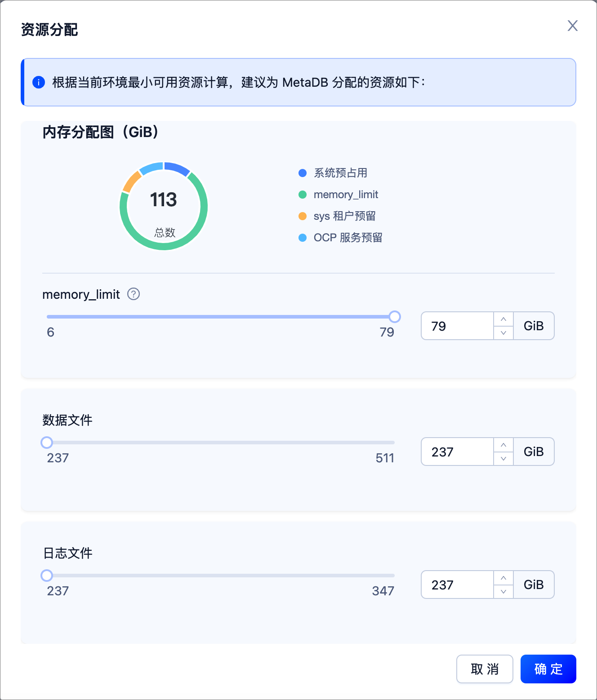Click the donut chart showing 113 total
The width and height of the screenshot is (597, 700).
[x=164, y=205]
